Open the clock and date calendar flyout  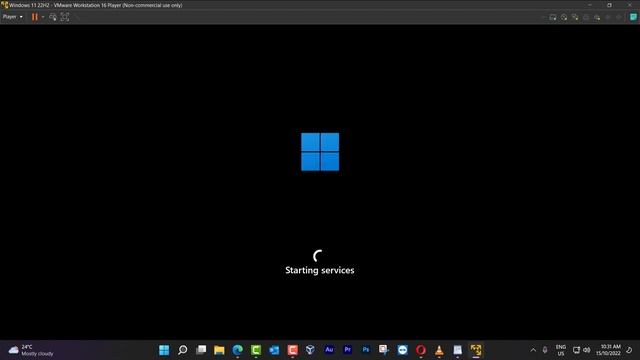609,350
